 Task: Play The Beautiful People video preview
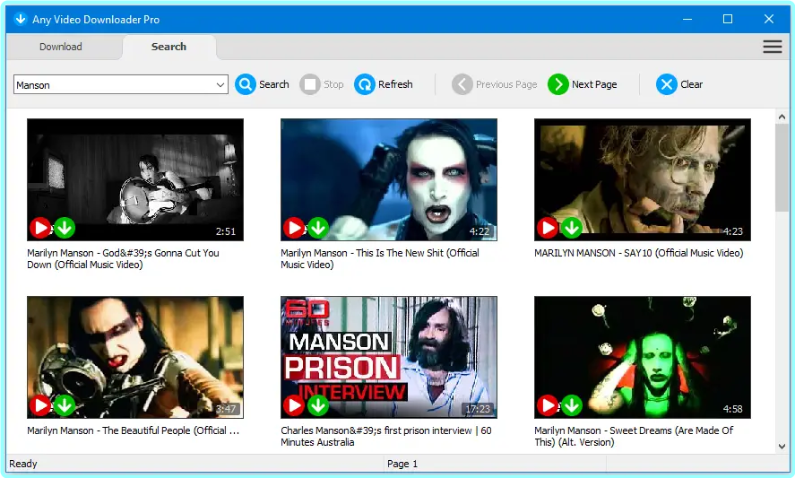click(40, 405)
